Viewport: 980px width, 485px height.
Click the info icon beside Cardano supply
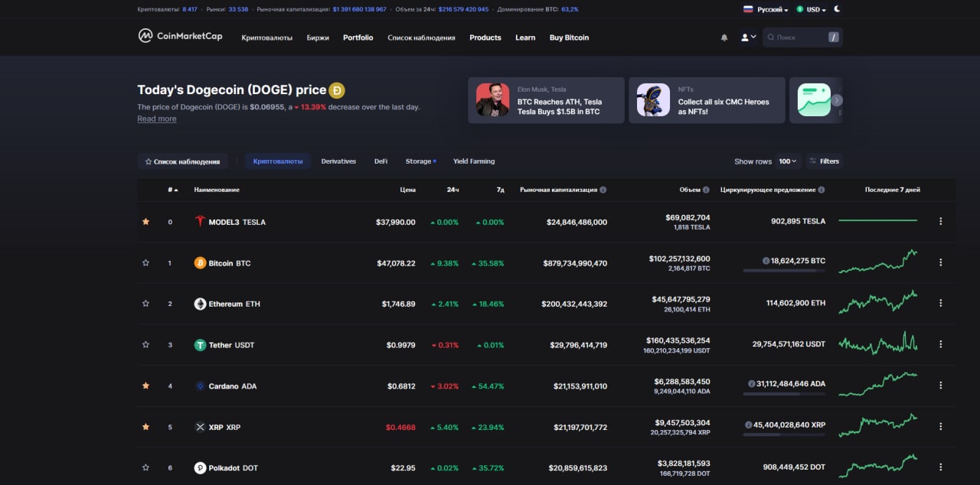(x=752, y=383)
